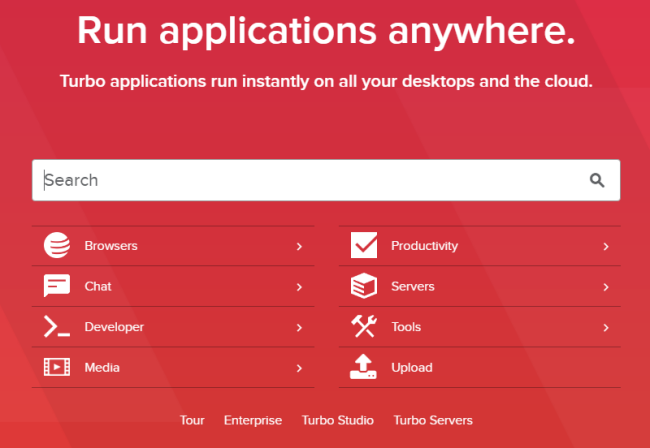Click the 'Run applications anywhere.' headline
650x448 pixels.
coord(326,31)
